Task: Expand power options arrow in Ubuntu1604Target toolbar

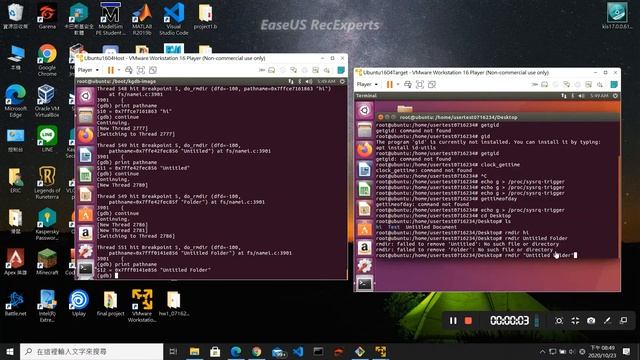Action: click(398, 84)
